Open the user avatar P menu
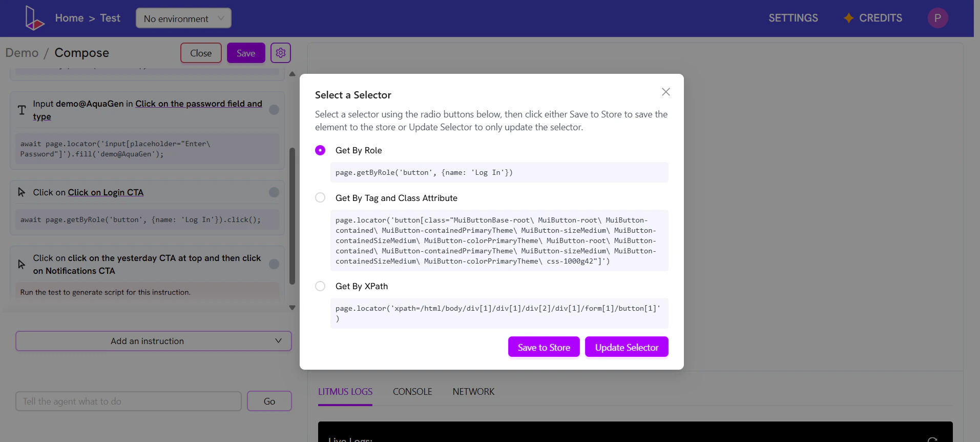Image resolution: width=980 pixels, height=442 pixels. point(937,18)
